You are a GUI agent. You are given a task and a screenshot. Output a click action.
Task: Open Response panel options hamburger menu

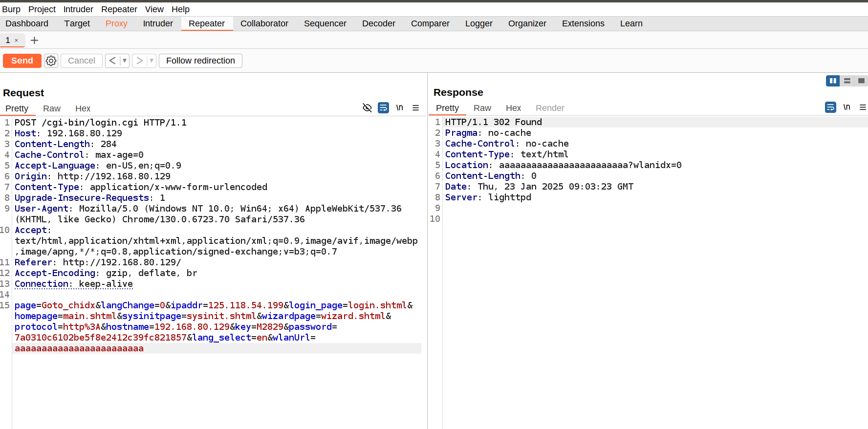click(x=863, y=107)
